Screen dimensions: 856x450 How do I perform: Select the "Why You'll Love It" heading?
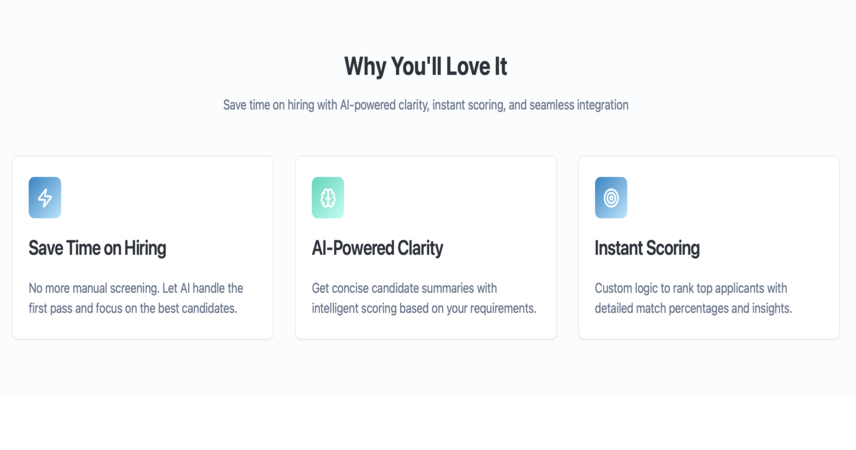[x=425, y=67]
